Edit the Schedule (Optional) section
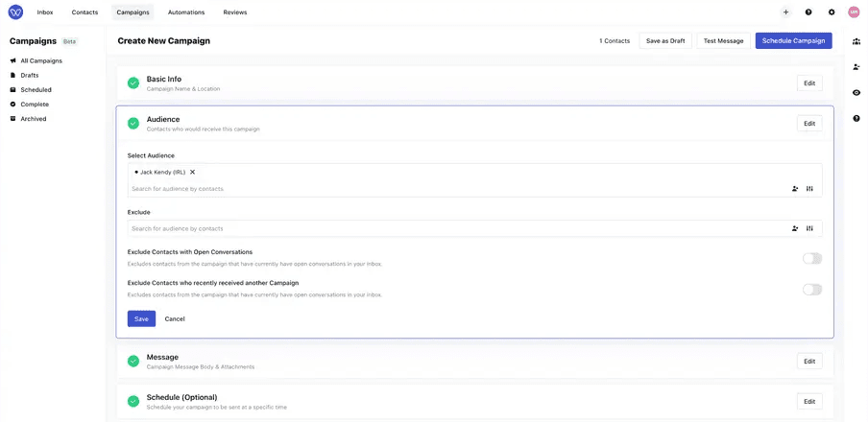The width and height of the screenshot is (868, 422). pyautogui.click(x=809, y=401)
